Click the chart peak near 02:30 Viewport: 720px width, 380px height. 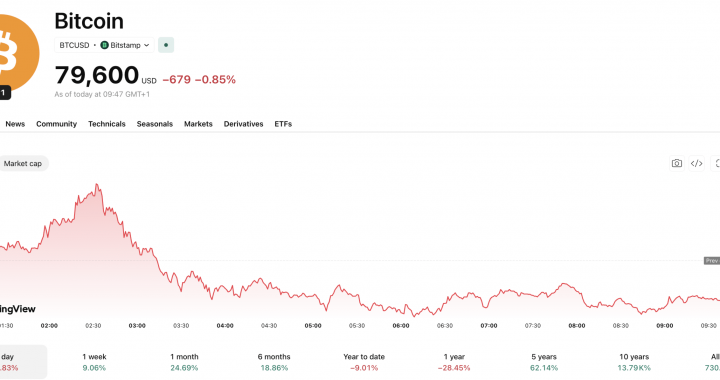[96, 184]
